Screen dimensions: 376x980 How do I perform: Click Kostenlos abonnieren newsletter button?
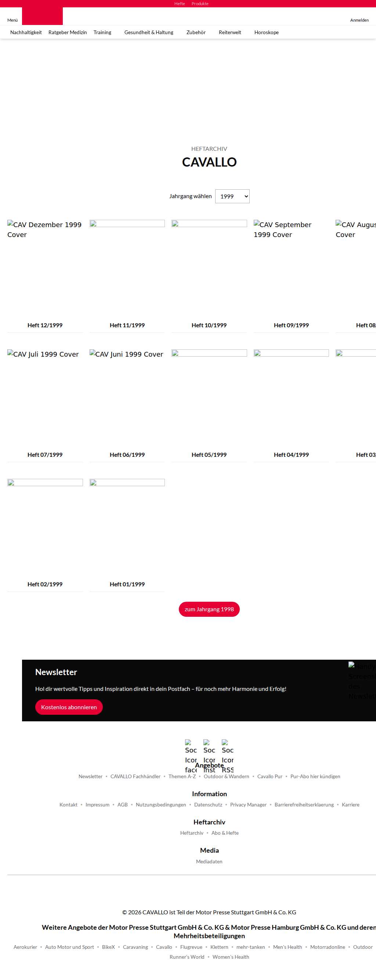click(69, 707)
